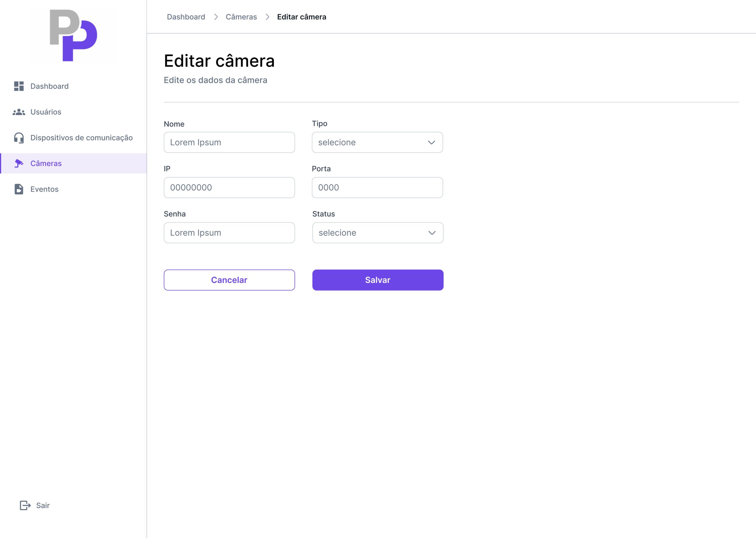
Task: Click the Usuários people icon
Action: pos(19,112)
